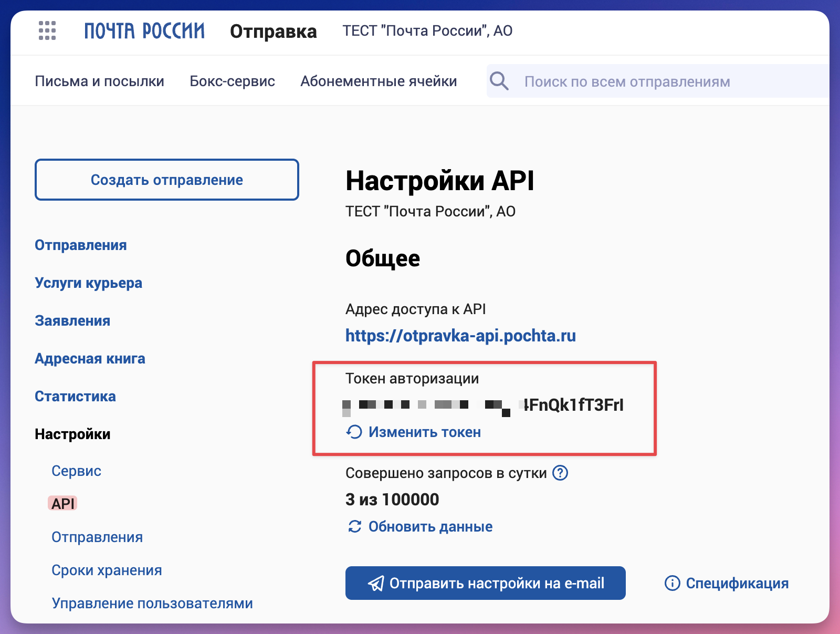Click the Настройки API page heading
This screenshot has width=840, height=634.
[x=440, y=181]
